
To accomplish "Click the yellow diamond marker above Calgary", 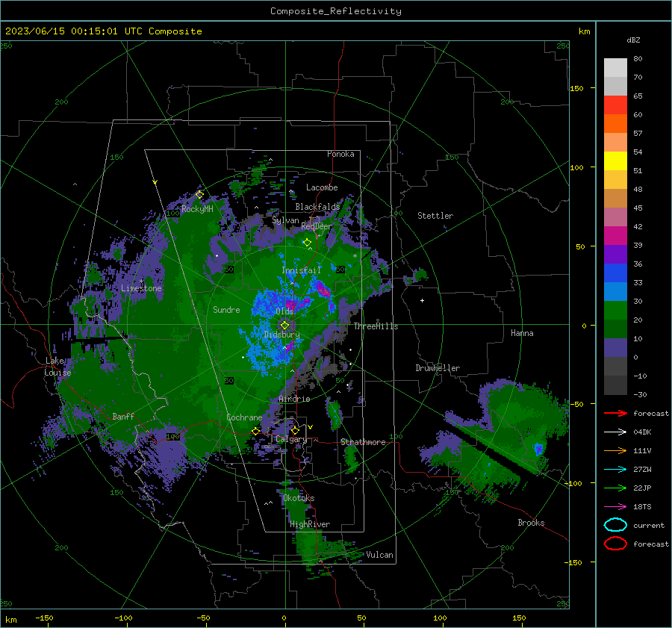I will 295,430.
